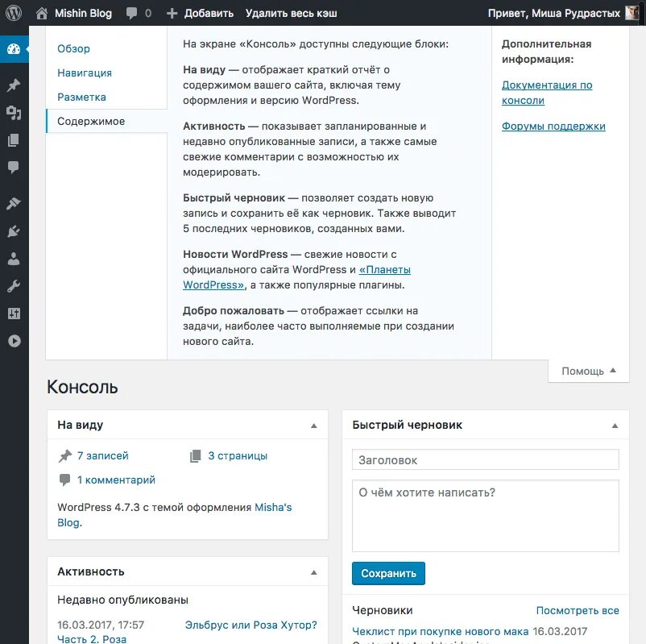The image size is (646, 644).
Task: Open the 1 комментарий link
Action: [116, 480]
